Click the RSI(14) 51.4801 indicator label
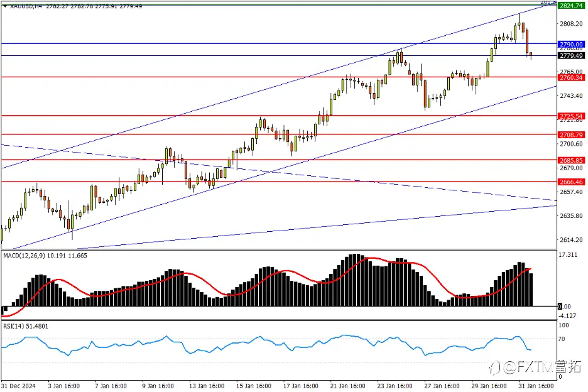Screen dimensions: 588x392 [x=26, y=326]
